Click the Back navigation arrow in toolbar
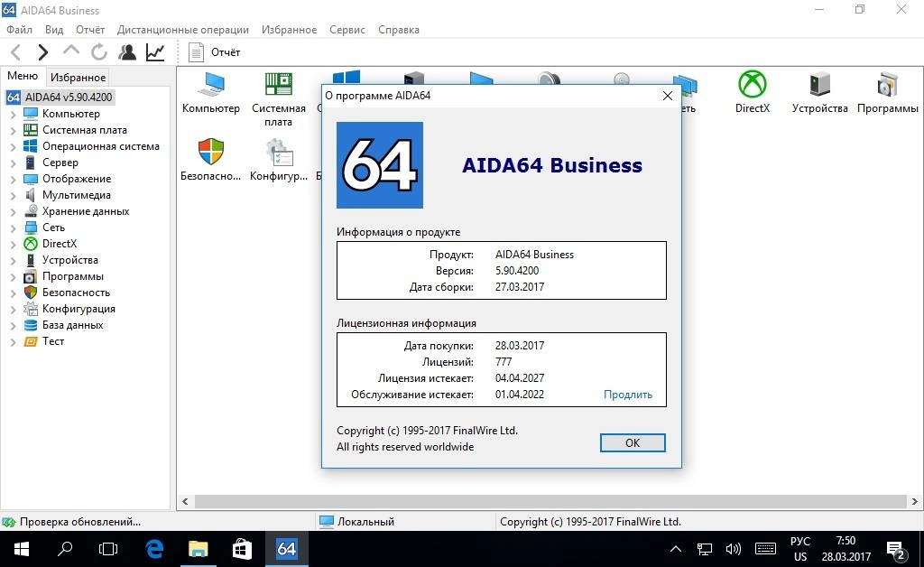This screenshot has width=924, height=567. 16,52
